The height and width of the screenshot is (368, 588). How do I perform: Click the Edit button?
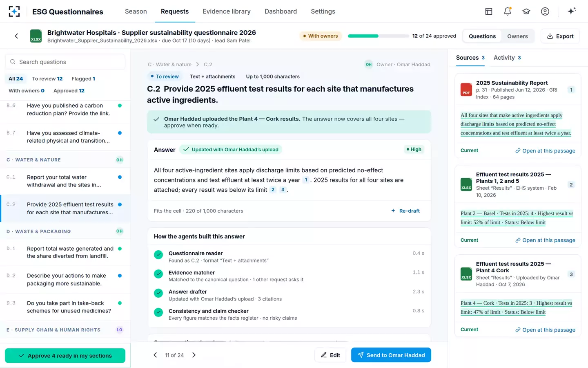coord(330,355)
